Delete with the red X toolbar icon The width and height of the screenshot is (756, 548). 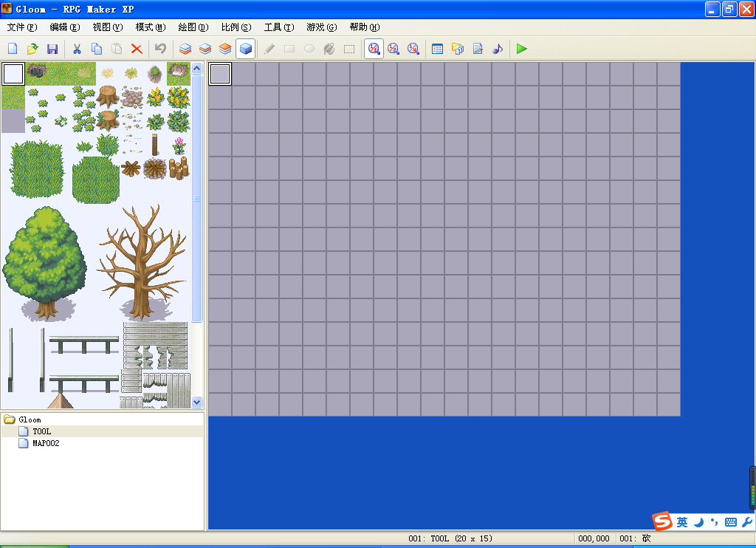click(137, 49)
